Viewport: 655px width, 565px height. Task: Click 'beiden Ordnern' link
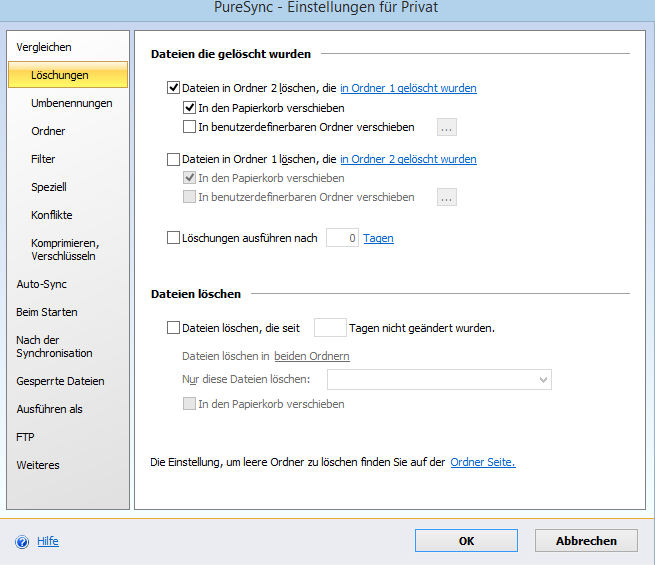[312, 356]
